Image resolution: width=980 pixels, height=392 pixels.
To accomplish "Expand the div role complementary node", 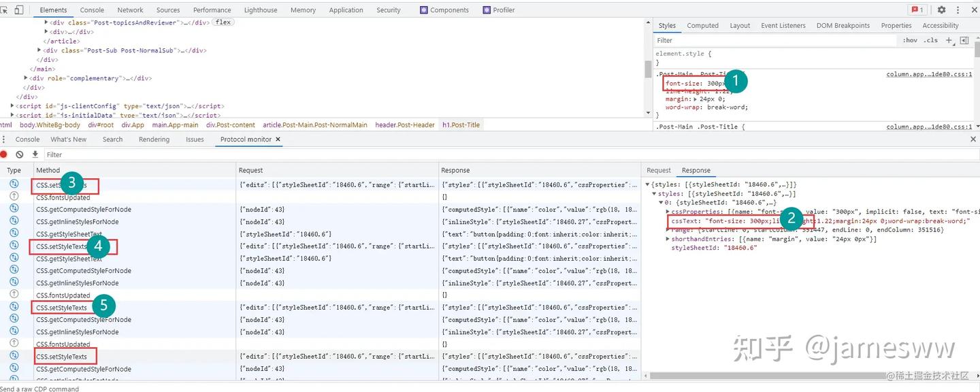I will pyautogui.click(x=26, y=78).
